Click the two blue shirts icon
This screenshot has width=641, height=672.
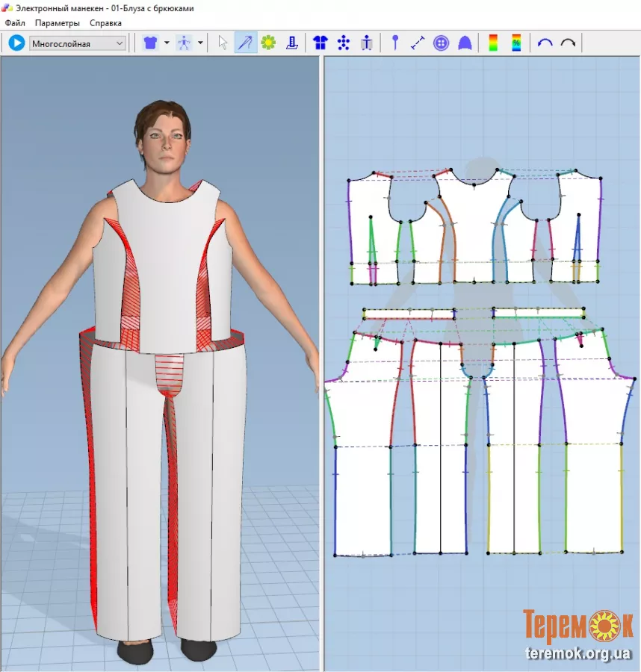320,43
